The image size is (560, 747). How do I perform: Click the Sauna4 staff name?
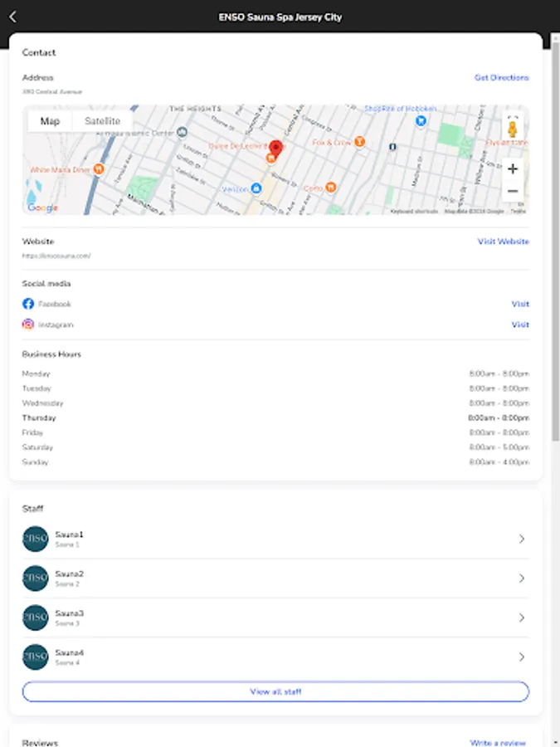[x=69, y=652]
